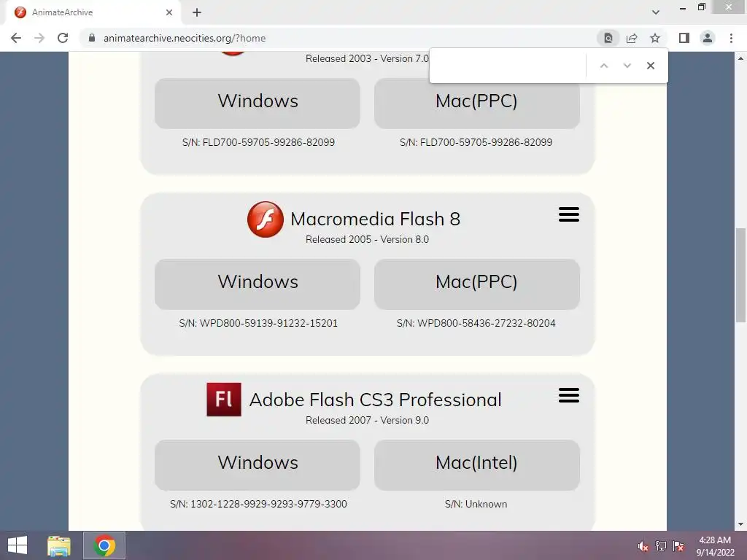
Task: Download Flash 8 for Windows
Action: 258,284
